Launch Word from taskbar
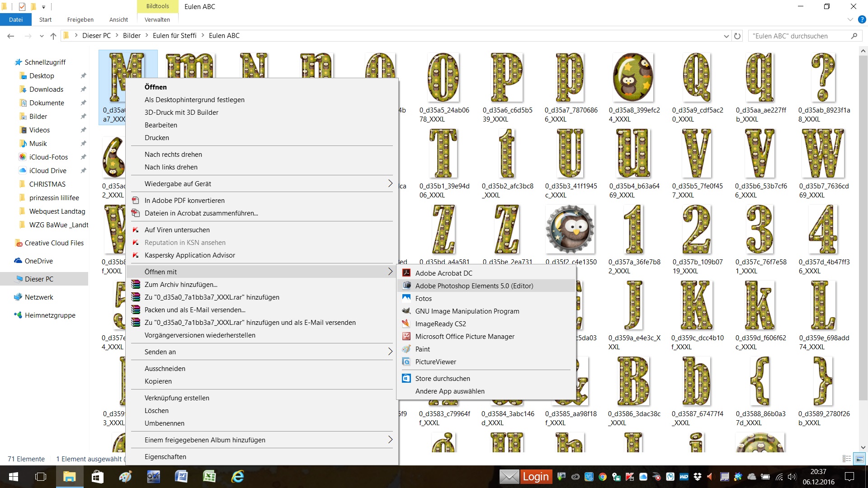This screenshot has height=488, width=868. point(181,477)
